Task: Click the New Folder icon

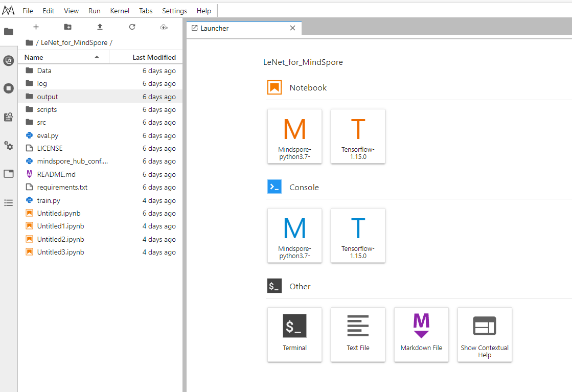Action: coord(68,27)
